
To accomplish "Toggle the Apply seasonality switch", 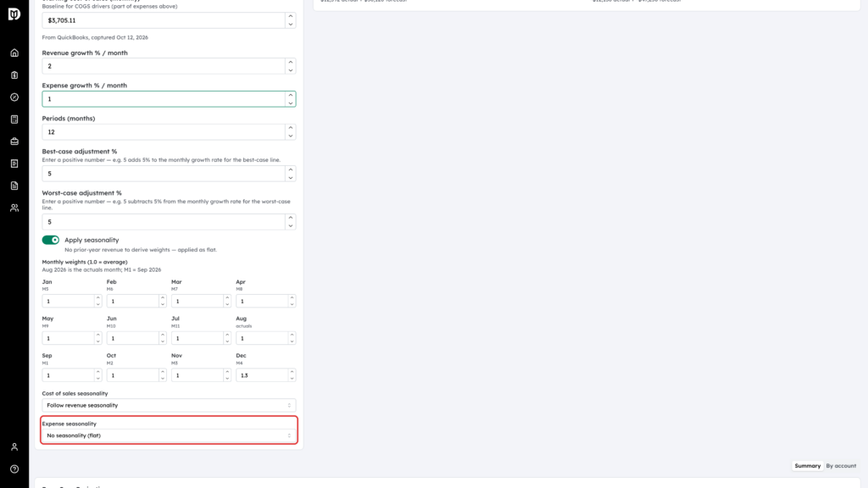I will 50,240.
